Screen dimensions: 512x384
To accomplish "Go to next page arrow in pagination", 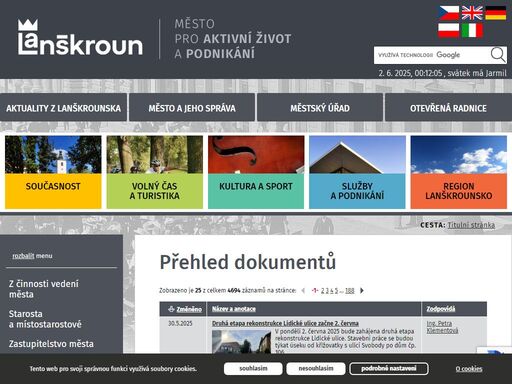I will (x=362, y=291).
